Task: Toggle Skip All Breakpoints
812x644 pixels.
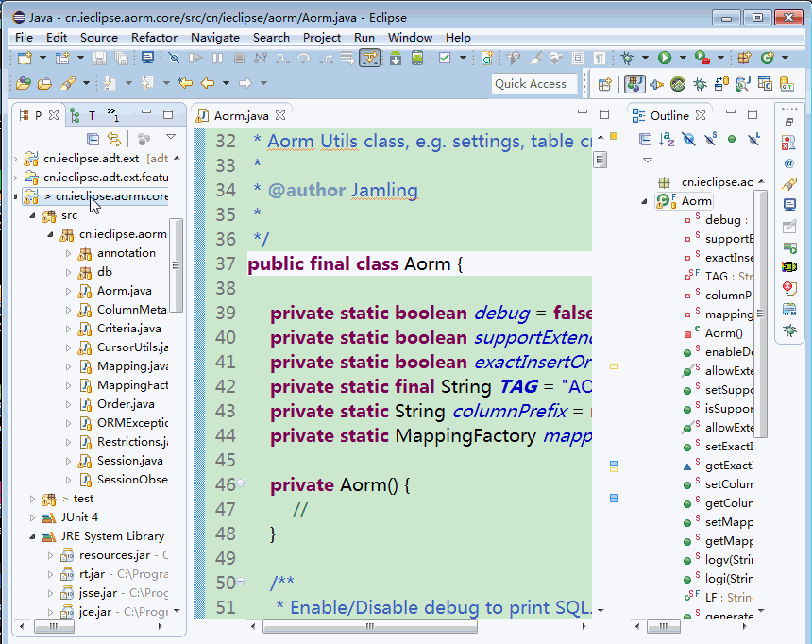Action: point(174,58)
